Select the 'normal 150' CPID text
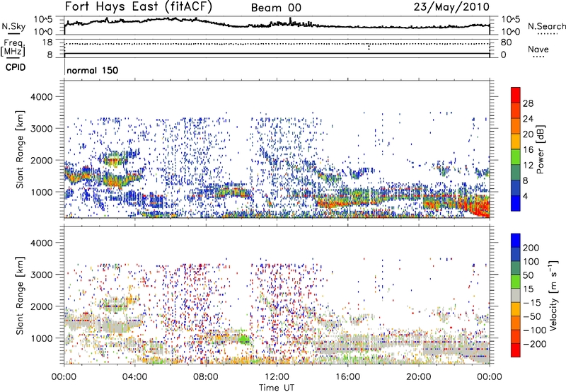Screen dimensions: 566x392 pyautogui.click(x=93, y=70)
